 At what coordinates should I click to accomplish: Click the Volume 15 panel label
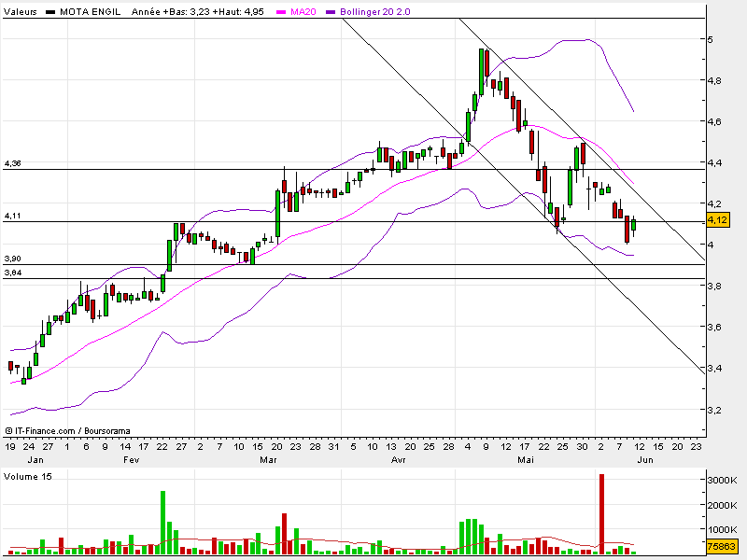click(28, 477)
